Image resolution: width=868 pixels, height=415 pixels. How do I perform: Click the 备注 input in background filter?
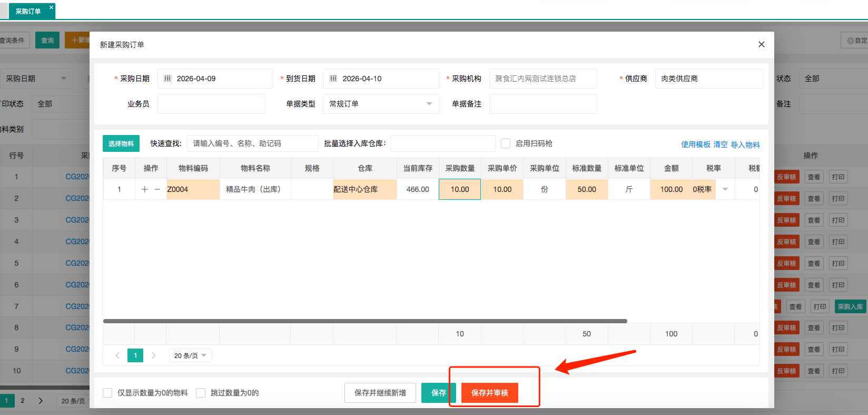pyautogui.click(x=833, y=104)
